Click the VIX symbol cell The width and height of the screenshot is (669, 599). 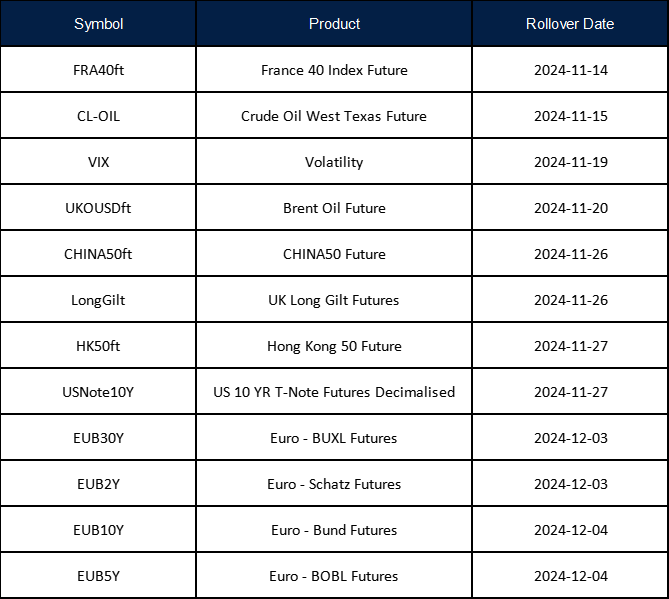[98, 162]
